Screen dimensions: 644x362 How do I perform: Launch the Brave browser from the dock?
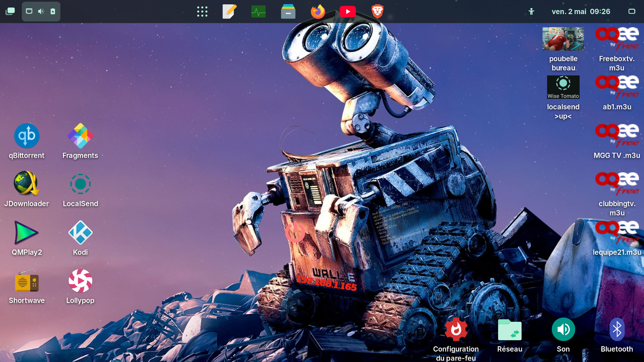coord(377,11)
